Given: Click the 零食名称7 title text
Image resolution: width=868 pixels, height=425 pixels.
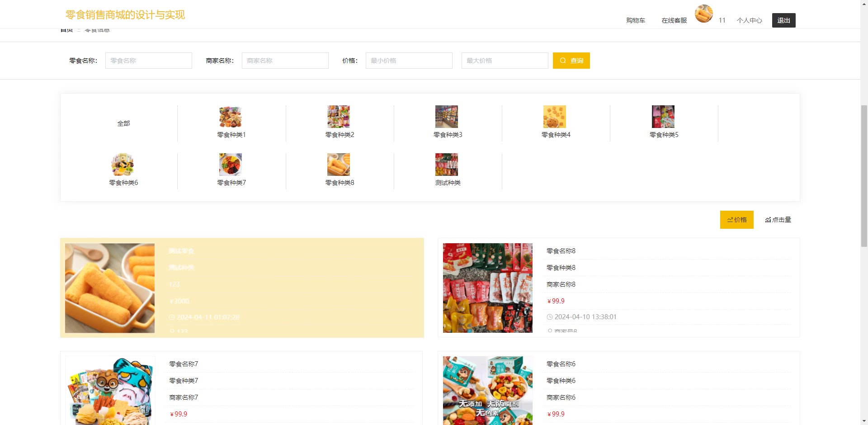Looking at the screenshot, I should [184, 364].
